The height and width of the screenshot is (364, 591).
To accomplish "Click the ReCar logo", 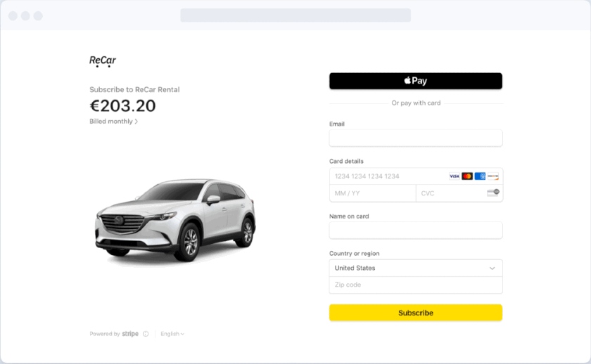I will point(103,61).
